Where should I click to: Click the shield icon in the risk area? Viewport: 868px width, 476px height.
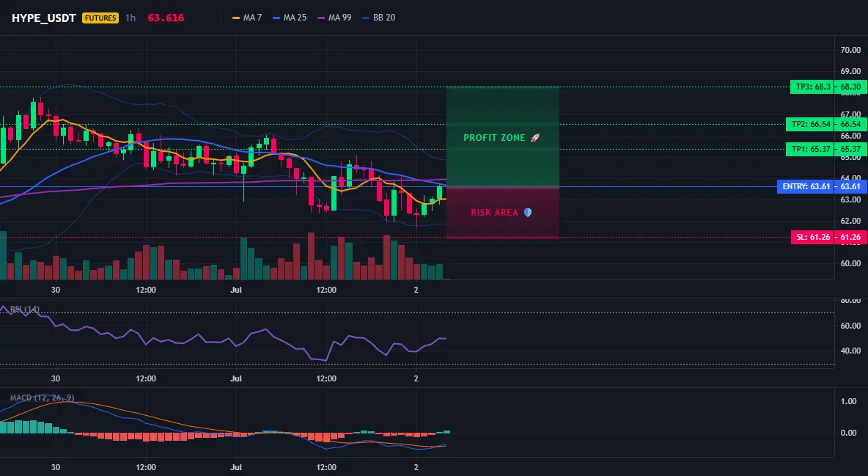[528, 212]
